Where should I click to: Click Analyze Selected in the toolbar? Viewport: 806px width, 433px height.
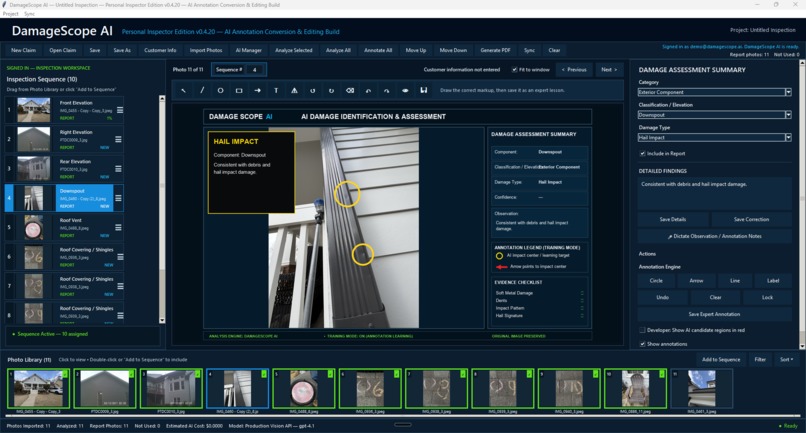(294, 50)
